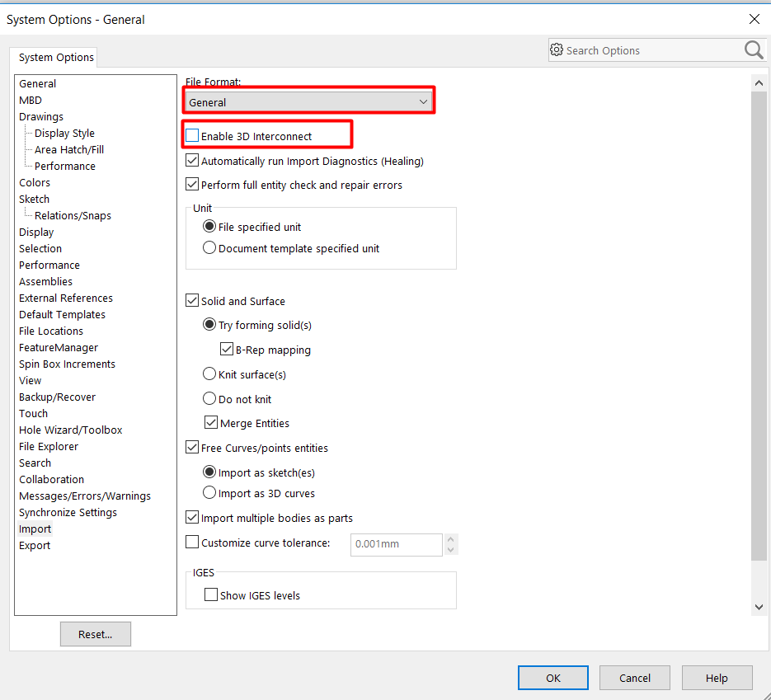Open Spin Box Increments
Image resolution: width=771 pixels, height=700 pixels.
[67, 364]
